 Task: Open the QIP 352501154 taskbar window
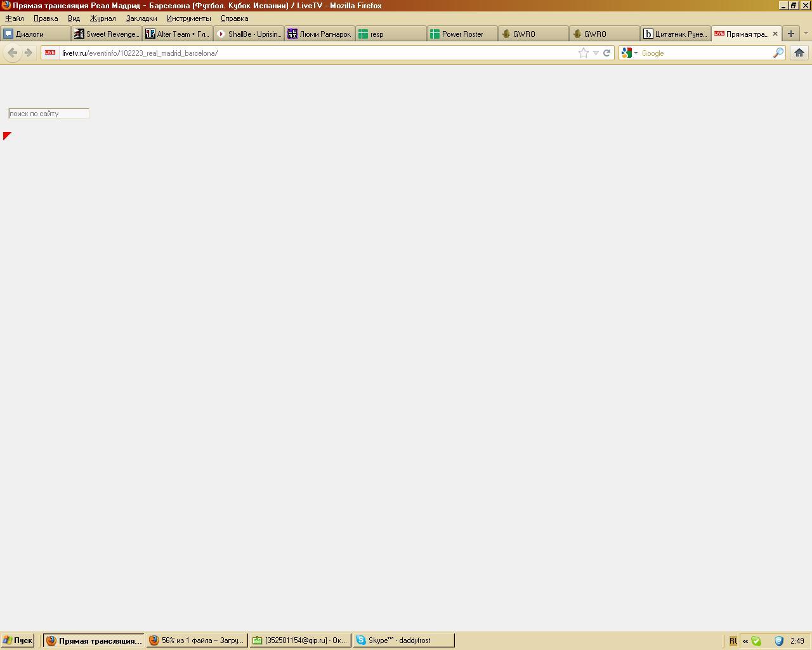pos(300,640)
